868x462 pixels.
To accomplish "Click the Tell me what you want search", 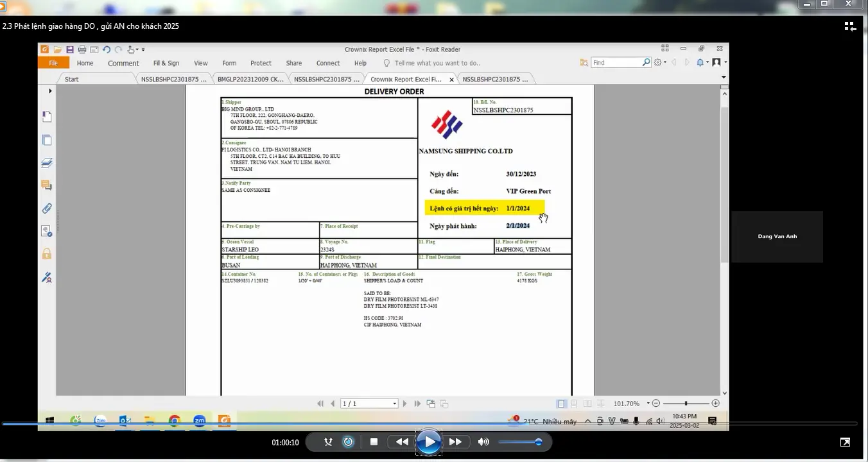I will [x=437, y=63].
